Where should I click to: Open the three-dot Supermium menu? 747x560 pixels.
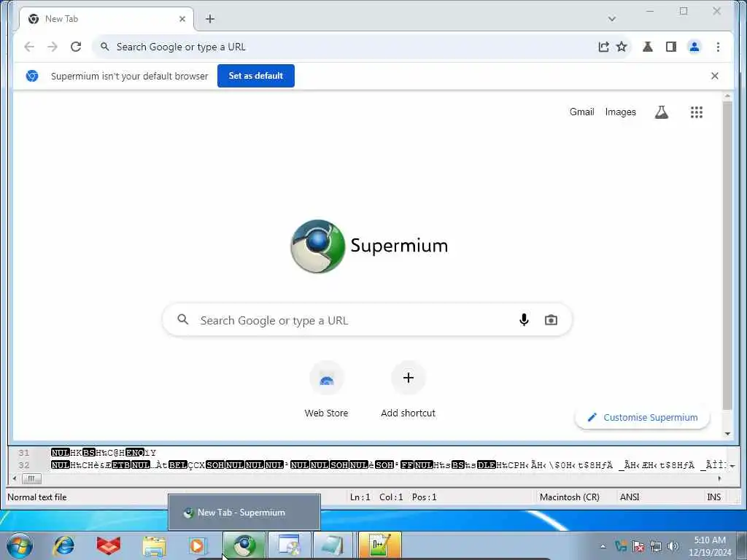click(x=718, y=47)
